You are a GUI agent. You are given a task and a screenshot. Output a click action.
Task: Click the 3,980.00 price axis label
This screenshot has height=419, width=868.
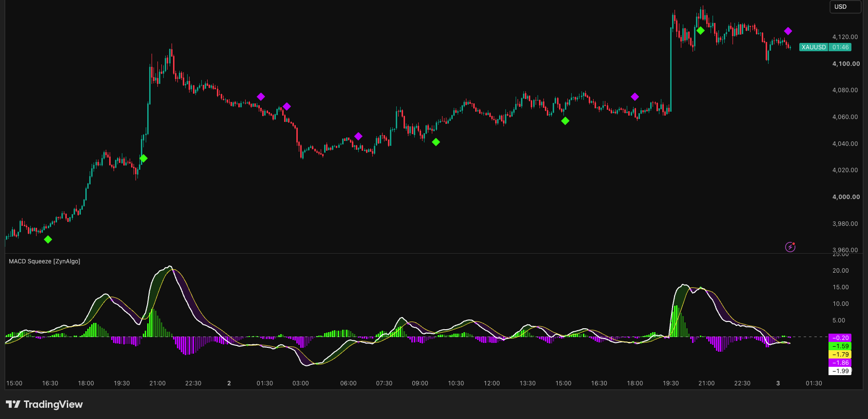click(845, 224)
